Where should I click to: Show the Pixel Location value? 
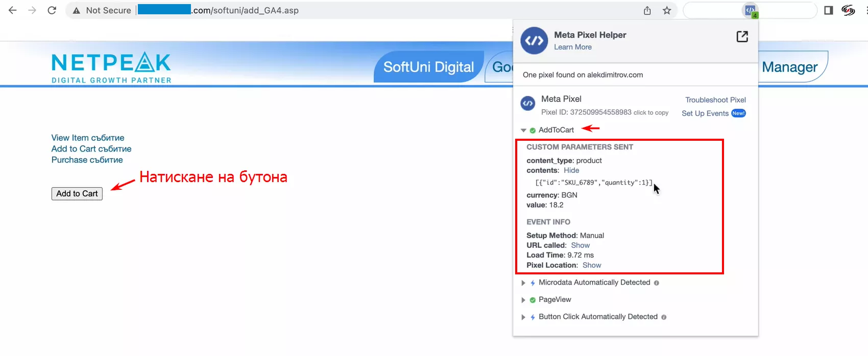[592, 265]
